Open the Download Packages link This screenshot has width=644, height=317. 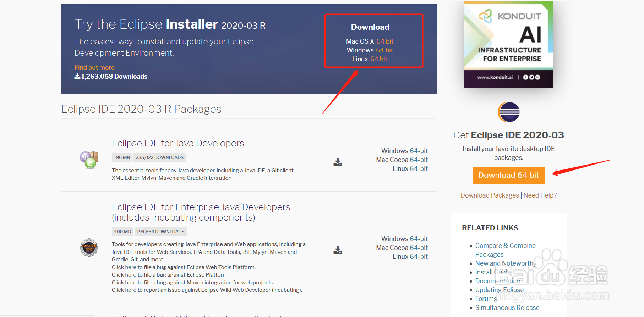coord(490,195)
